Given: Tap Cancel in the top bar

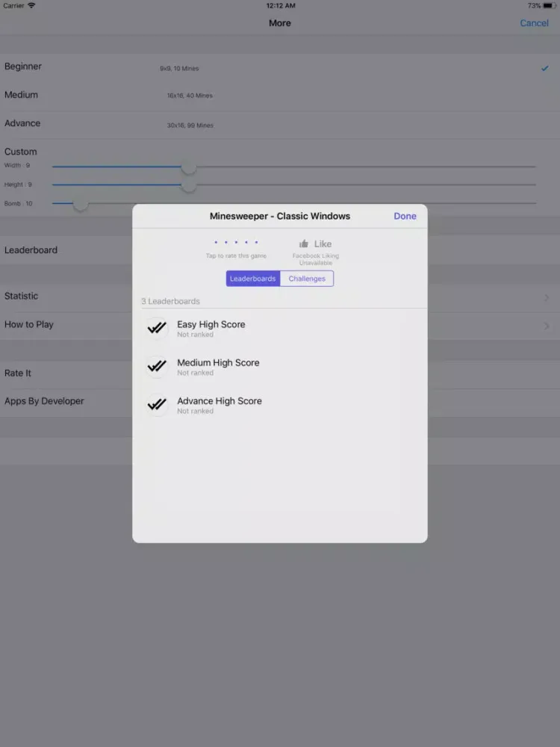Looking at the screenshot, I should pos(534,23).
